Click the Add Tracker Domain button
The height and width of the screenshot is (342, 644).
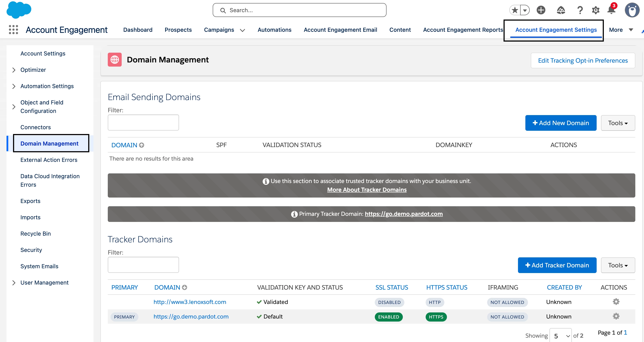point(557,265)
